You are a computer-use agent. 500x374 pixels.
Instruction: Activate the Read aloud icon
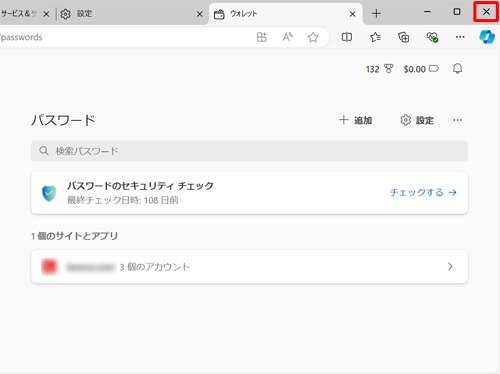288,37
